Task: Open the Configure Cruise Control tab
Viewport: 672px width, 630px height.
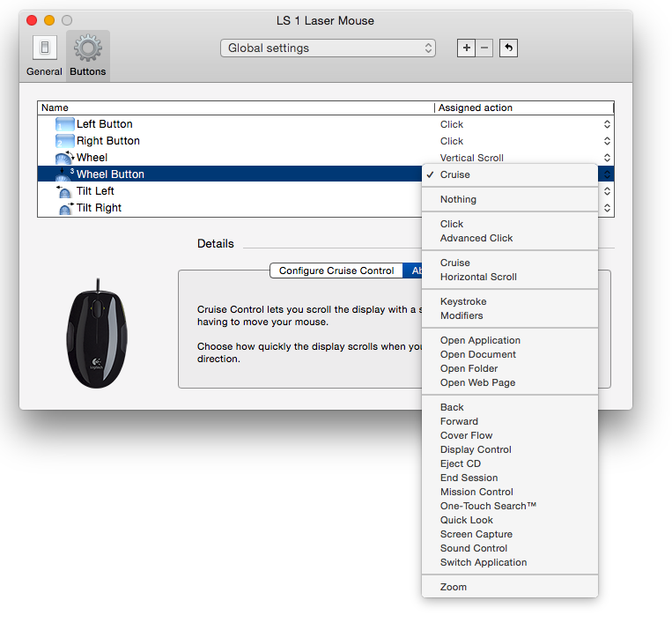Action: (x=336, y=271)
